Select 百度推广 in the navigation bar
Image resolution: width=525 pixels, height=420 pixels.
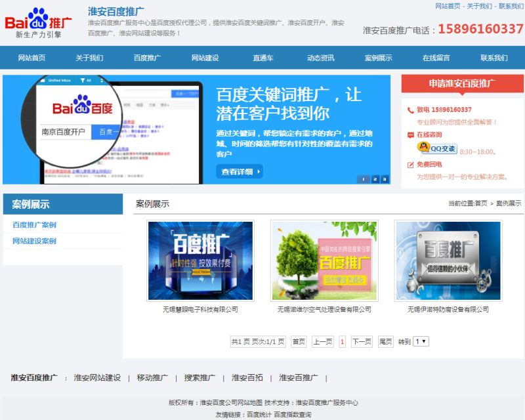pyautogui.click(x=147, y=58)
